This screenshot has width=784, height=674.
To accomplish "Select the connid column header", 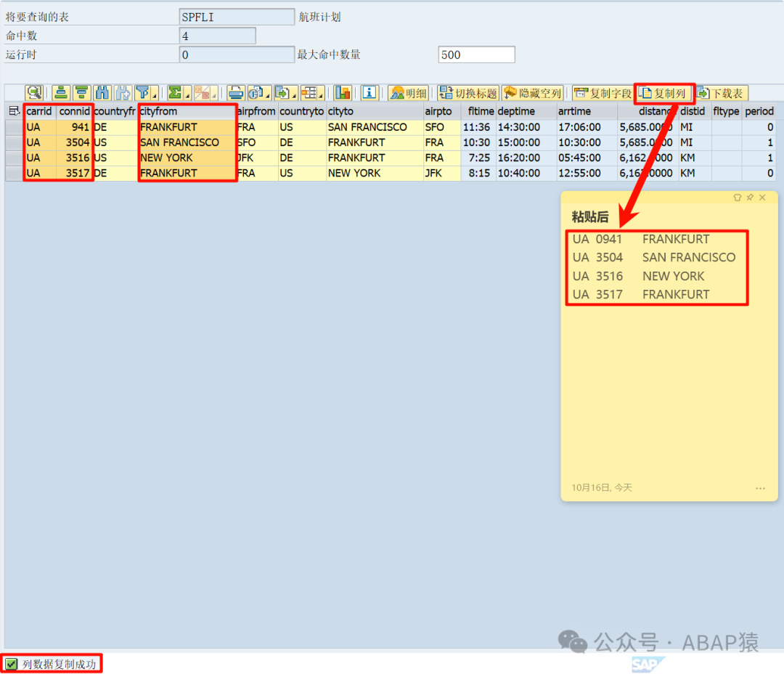I will [x=75, y=111].
